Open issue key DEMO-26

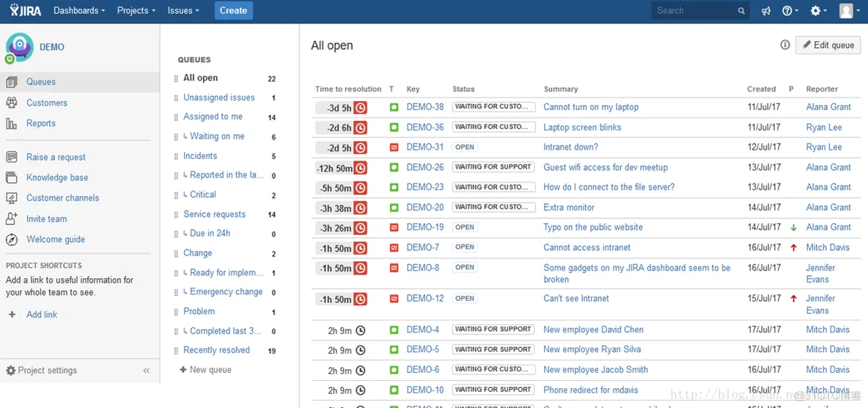pos(425,167)
